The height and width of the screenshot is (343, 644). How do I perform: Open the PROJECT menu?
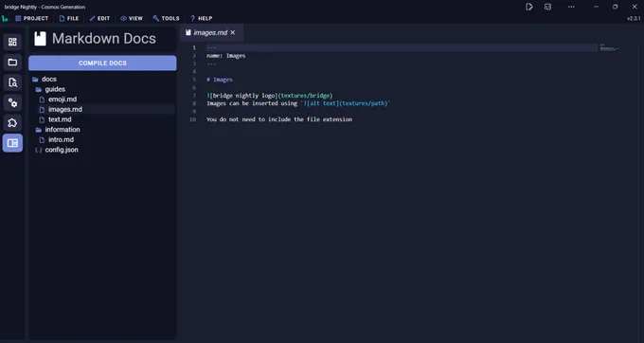click(31, 19)
